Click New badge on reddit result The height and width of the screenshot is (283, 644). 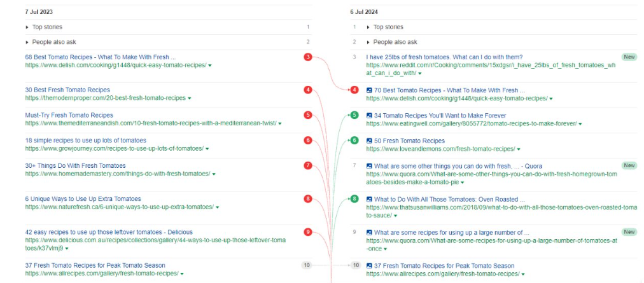pyautogui.click(x=629, y=57)
